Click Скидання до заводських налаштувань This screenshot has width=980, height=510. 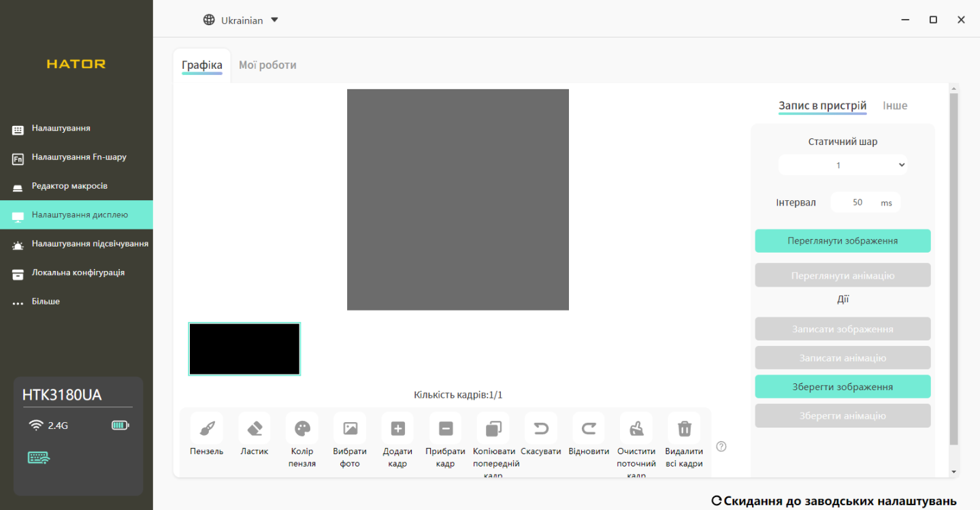click(x=834, y=501)
